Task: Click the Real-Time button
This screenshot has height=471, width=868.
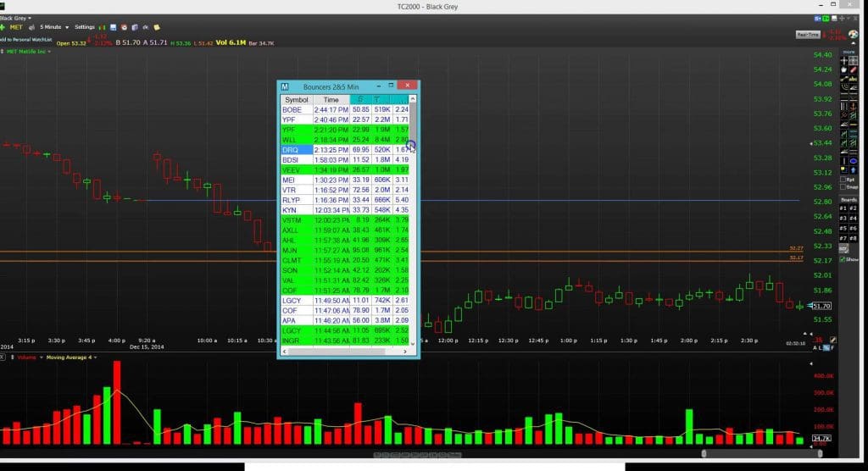Action: tap(808, 35)
